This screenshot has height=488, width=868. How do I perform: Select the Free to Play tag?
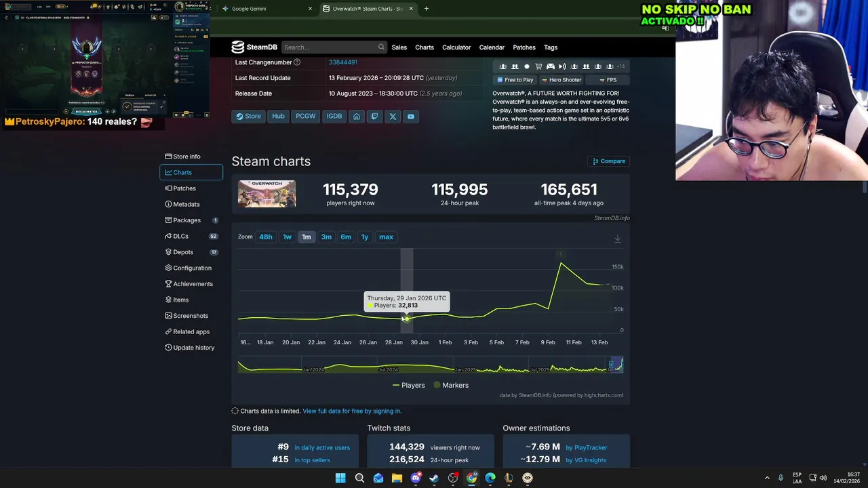515,80
